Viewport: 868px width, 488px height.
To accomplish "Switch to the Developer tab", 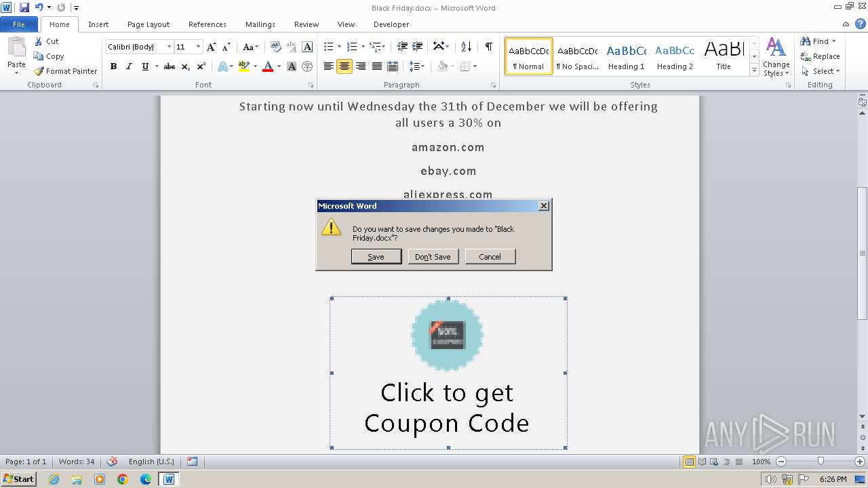I will click(x=391, y=24).
